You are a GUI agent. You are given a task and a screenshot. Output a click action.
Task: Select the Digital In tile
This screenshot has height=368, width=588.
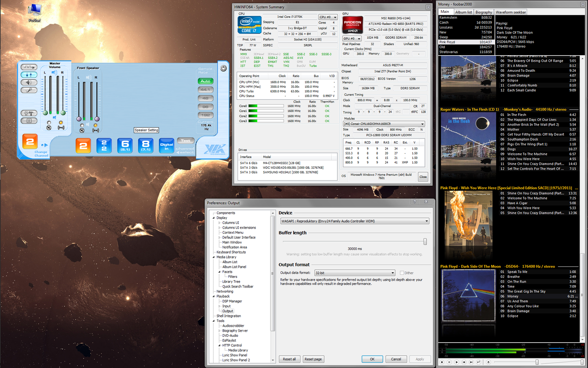click(167, 146)
